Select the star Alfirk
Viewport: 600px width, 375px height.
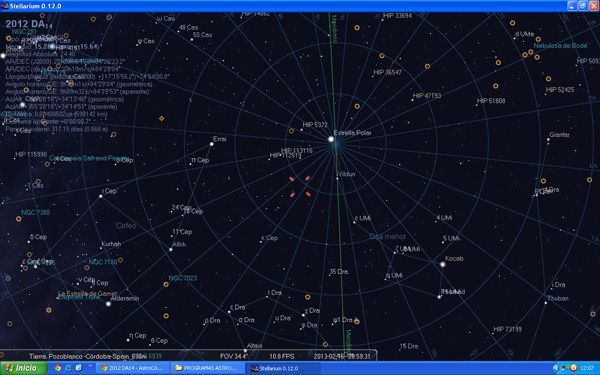point(171,249)
